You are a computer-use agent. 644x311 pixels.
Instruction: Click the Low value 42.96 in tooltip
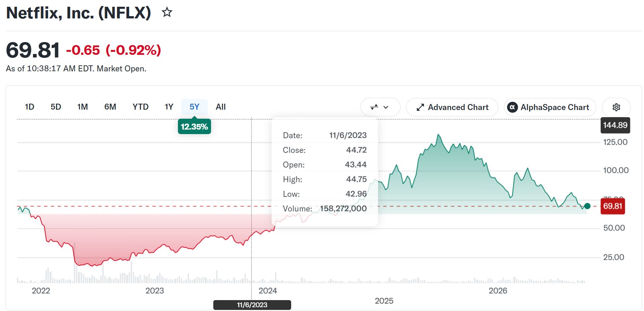coord(356,194)
